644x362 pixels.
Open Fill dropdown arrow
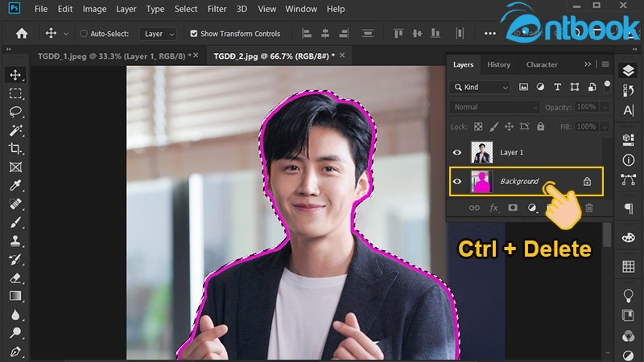(x=605, y=127)
